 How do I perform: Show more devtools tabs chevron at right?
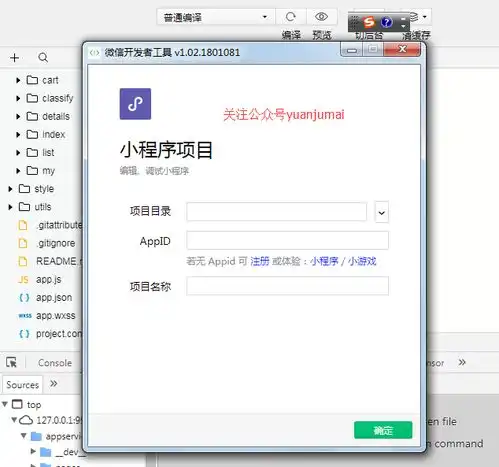462,362
